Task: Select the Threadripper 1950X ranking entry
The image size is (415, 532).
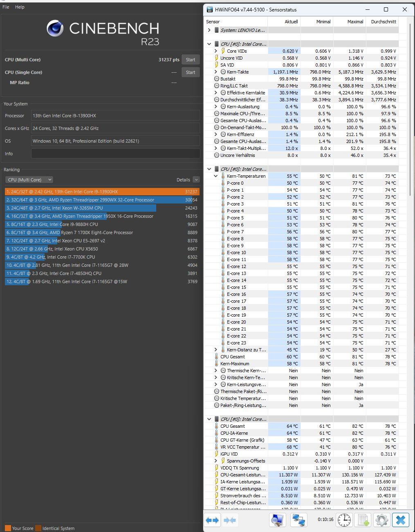Action: (102, 216)
